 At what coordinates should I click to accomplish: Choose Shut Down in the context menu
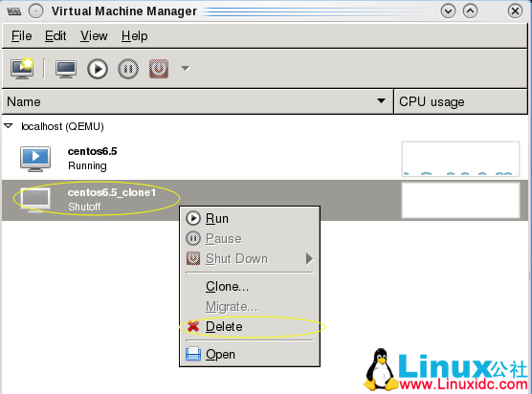(250, 259)
